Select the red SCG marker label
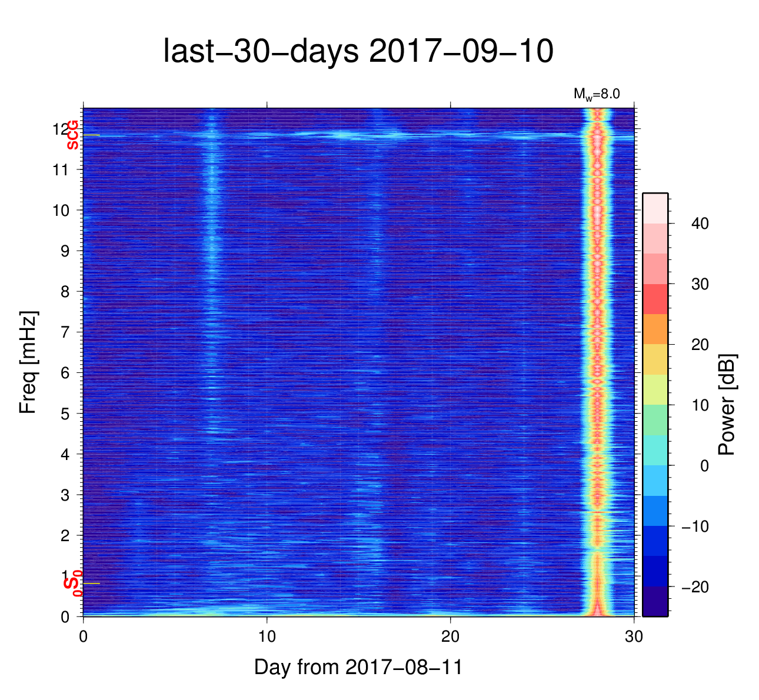 coord(72,135)
